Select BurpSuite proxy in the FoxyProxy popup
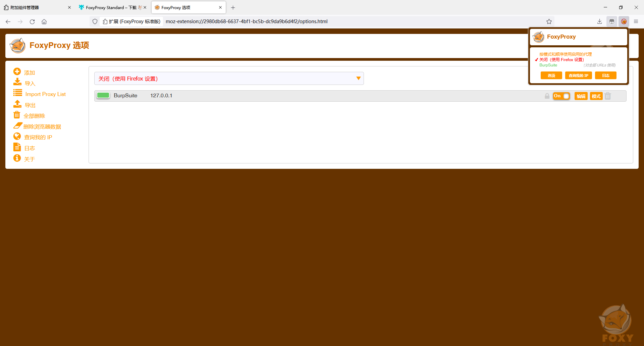The width and height of the screenshot is (644, 346). [x=548, y=65]
